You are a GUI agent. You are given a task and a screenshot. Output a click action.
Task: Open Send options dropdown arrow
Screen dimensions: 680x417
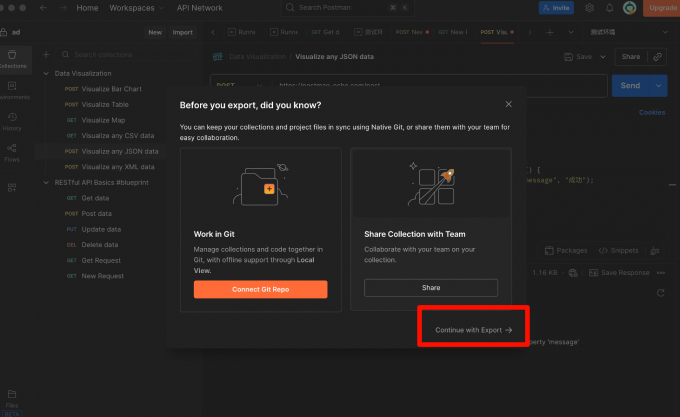tap(658, 85)
